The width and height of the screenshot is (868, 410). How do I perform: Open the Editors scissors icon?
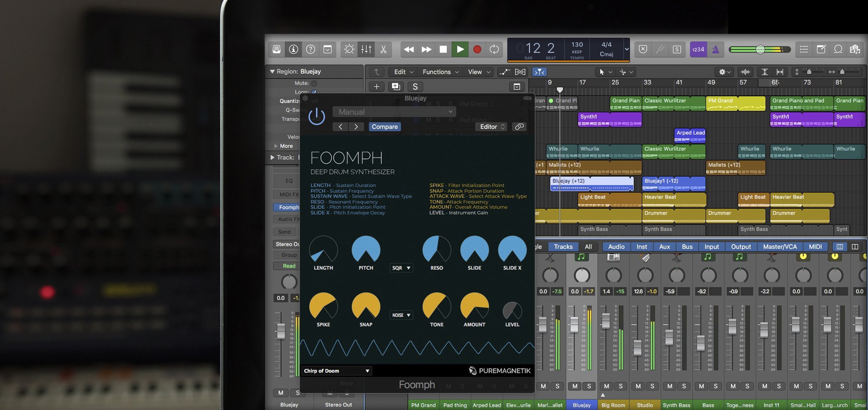[383, 49]
